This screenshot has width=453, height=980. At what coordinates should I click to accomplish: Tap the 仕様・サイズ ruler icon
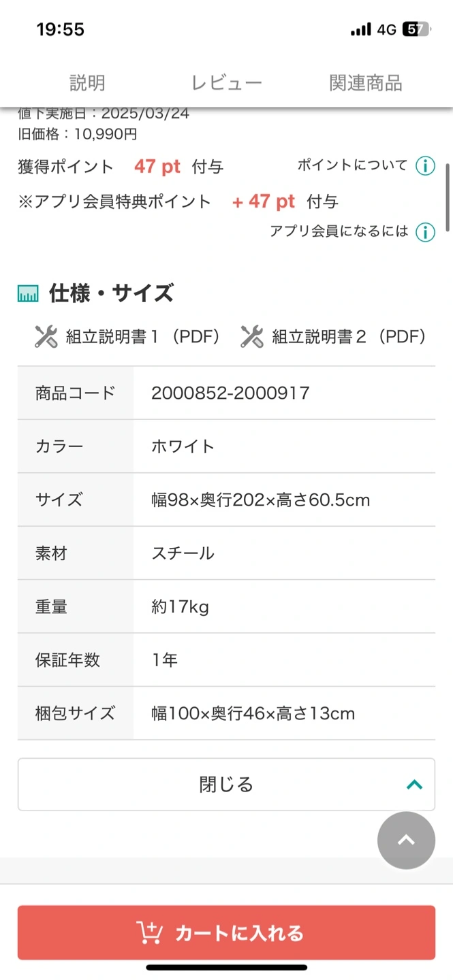coord(28,293)
